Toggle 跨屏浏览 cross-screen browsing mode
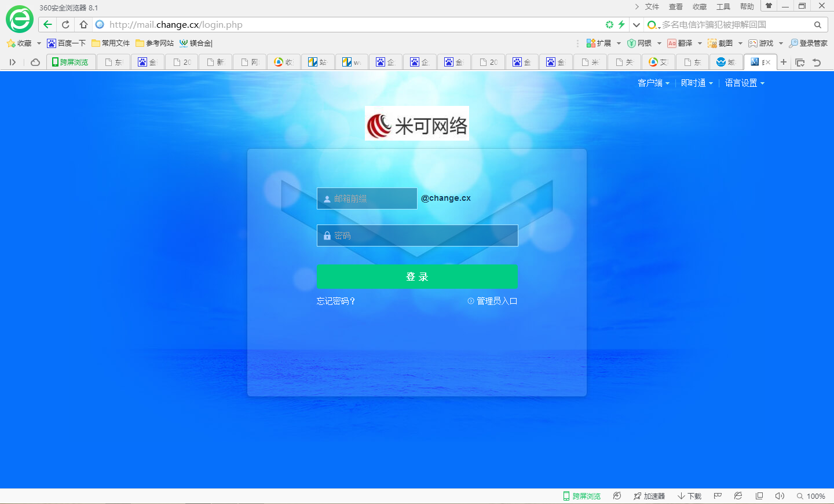Screen dimensions: 834x504 click(x=581, y=496)
